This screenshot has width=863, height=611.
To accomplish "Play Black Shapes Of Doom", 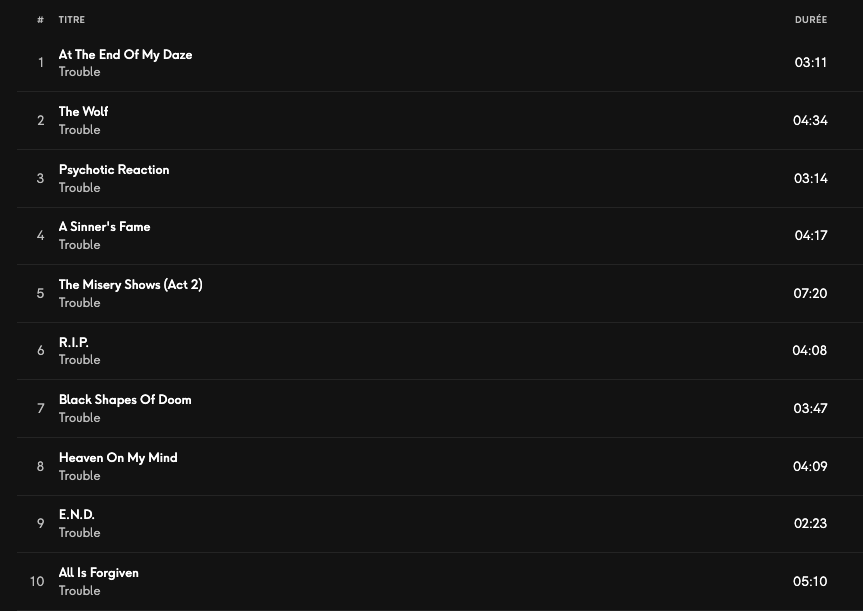I will pyautogui.click(x=125, y=400).
